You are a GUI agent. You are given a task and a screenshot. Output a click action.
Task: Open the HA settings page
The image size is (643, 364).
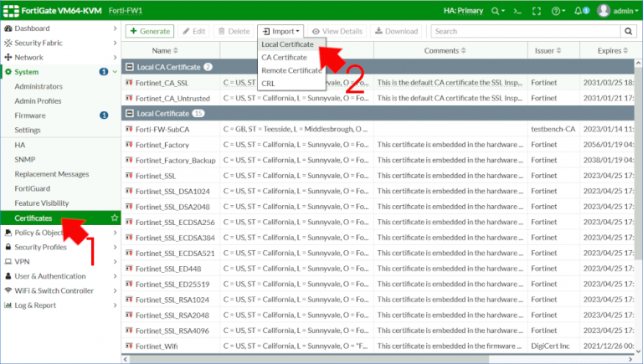[20, 145]
